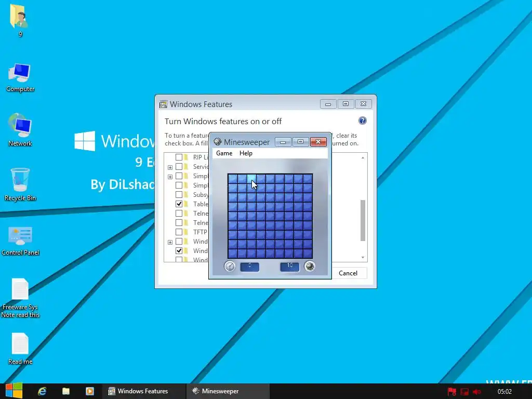This screenshot has width=532, height=399.
Task: Minimize the Windows Features window
Action: pos(328,104)
